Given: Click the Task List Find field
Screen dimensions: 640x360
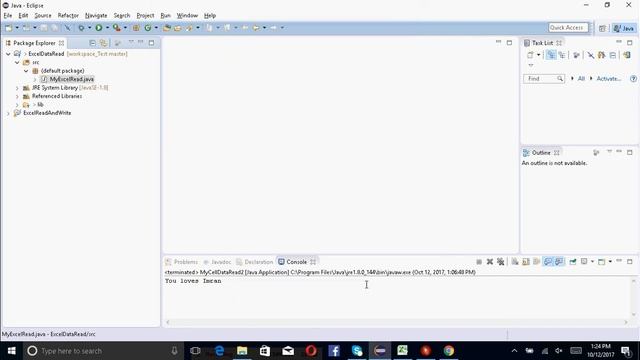Looking at the screenshot, I should (544, 78).
